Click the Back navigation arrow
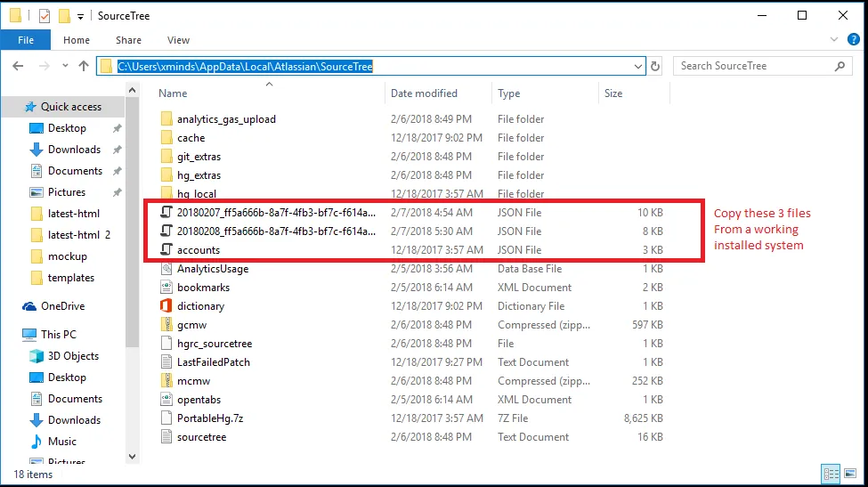The image size is (868, 487). click(18, 66)
